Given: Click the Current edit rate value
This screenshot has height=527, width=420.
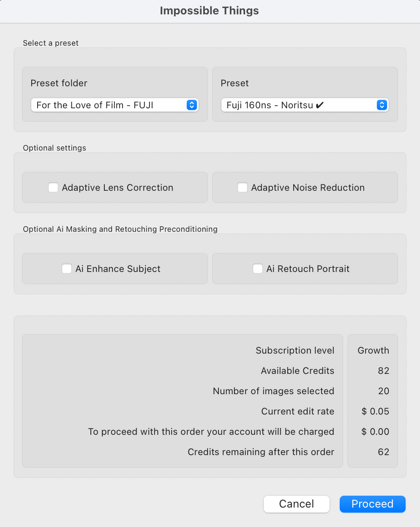Looking at the screenshot, I should 375,411.
